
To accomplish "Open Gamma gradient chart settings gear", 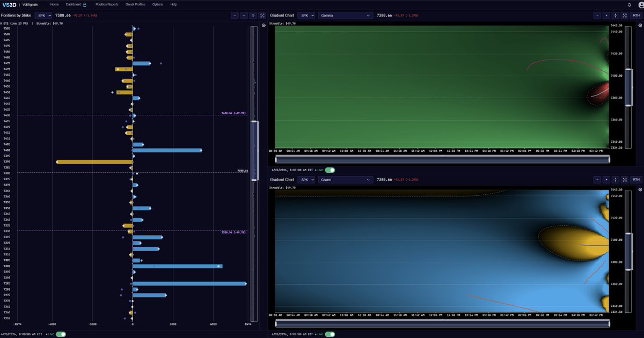I will point(640,25).
